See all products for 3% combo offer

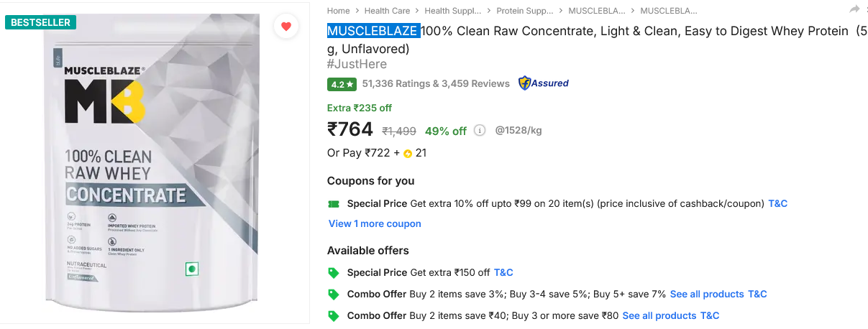click(x=706, y=295)
